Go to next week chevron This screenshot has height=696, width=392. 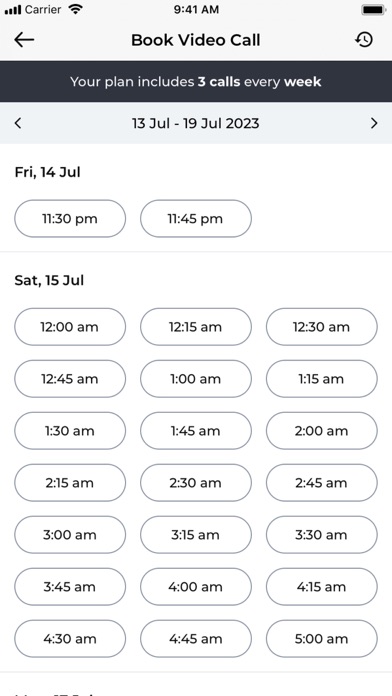pos(374,123)
